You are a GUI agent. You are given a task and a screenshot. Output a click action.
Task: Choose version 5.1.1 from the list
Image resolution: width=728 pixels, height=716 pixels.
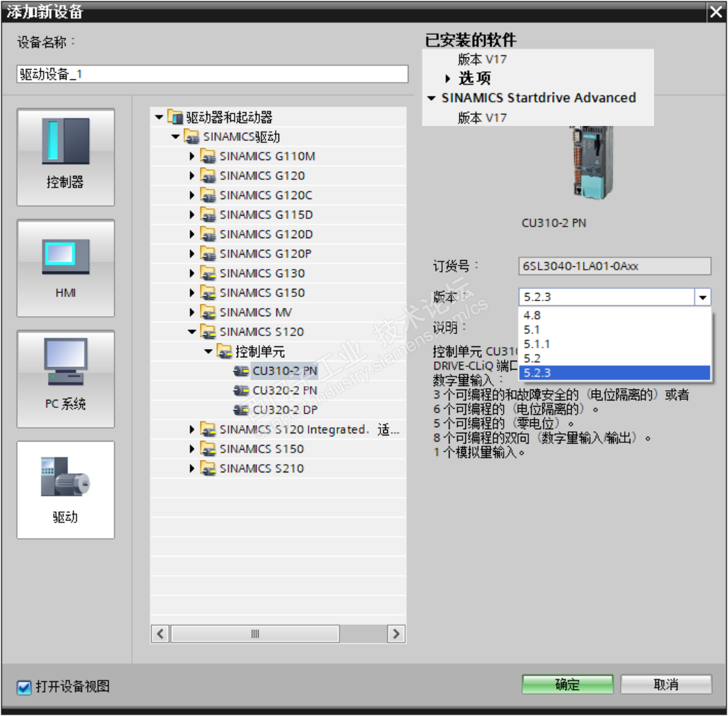[614, 344]
